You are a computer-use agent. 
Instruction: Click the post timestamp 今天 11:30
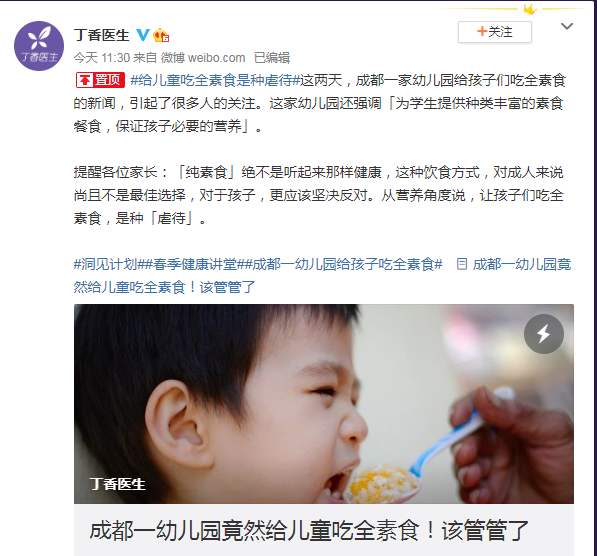click(101, 58)
